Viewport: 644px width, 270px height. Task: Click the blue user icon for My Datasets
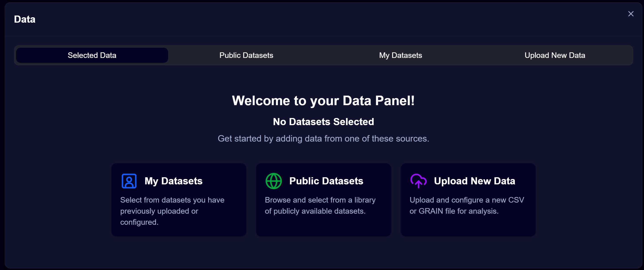(129, 181)
